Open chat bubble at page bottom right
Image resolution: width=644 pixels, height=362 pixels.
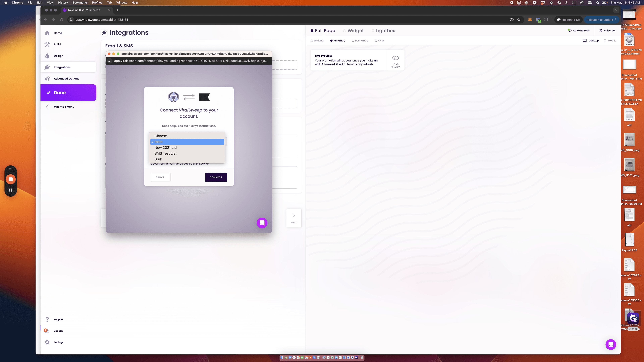point(610,345)
